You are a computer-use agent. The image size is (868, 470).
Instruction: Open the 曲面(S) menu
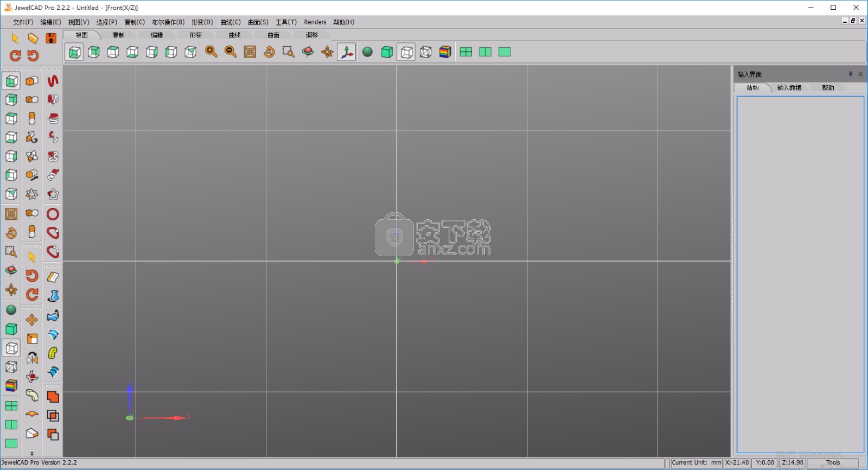click(258, 22)
